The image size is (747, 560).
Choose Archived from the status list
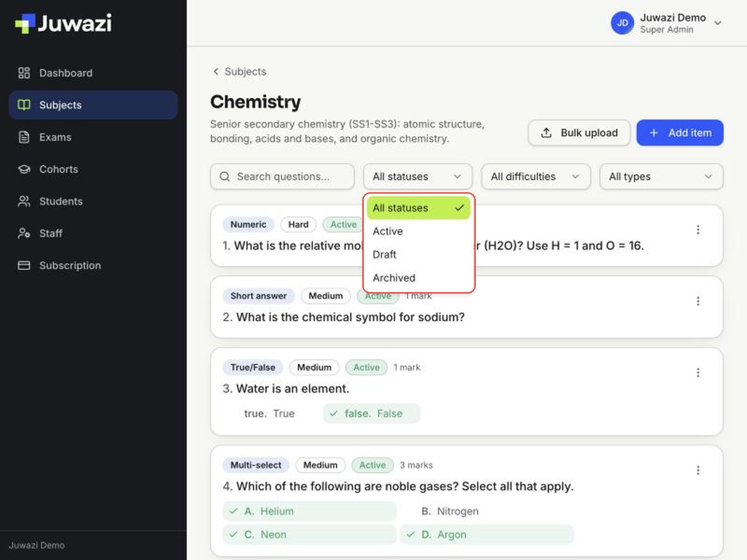click(x=418, y=278)
